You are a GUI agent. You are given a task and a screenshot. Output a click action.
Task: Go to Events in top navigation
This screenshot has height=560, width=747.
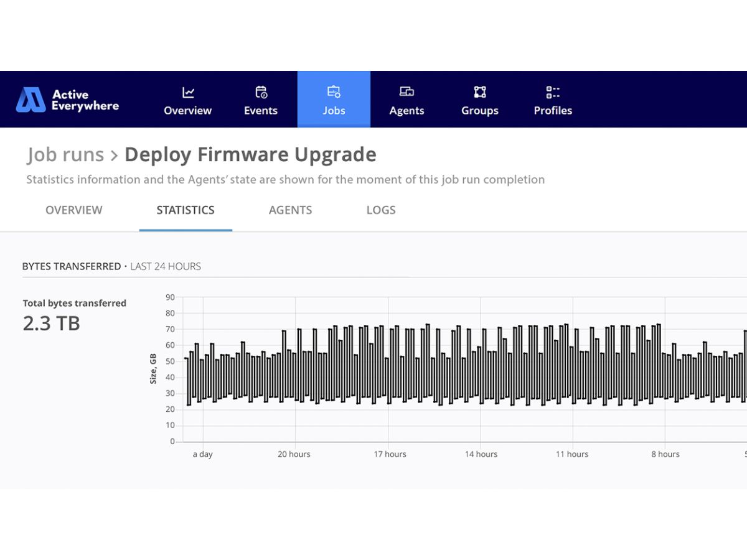(261, 111)
